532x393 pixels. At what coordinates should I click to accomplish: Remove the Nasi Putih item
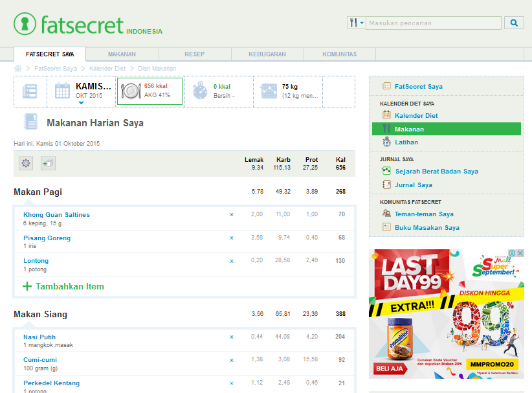pos(232,337)
